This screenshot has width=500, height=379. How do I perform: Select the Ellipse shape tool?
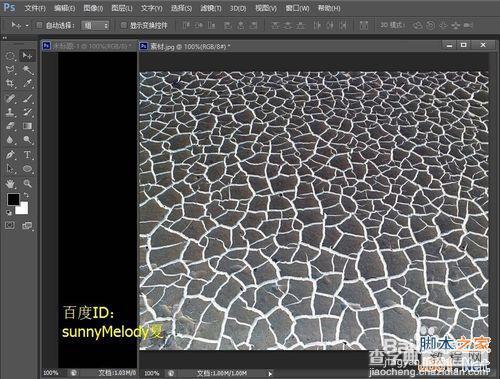click(27, 169)
